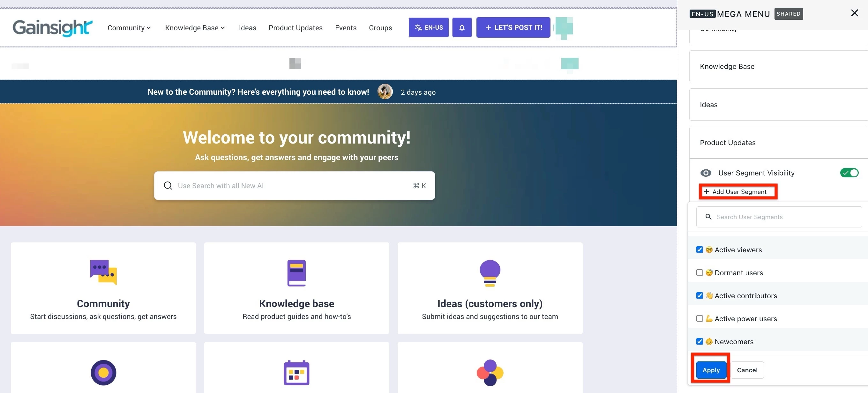Click the calendar events icon

296,373
